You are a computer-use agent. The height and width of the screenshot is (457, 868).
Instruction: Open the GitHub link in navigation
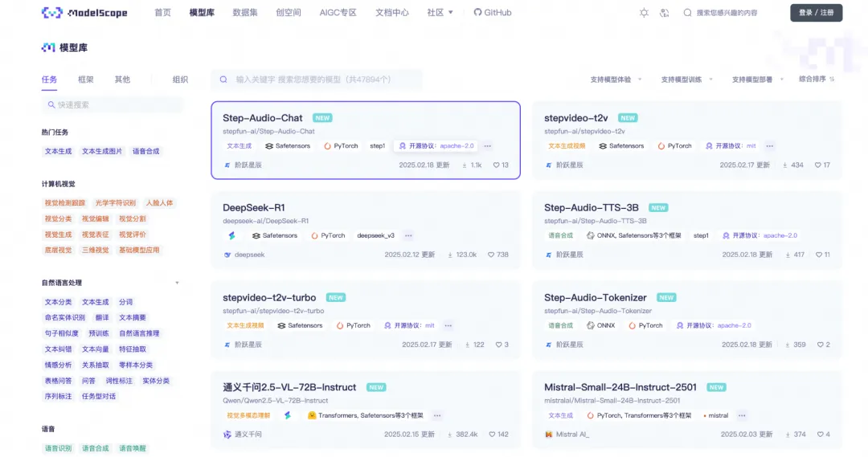tap(492, 12)
